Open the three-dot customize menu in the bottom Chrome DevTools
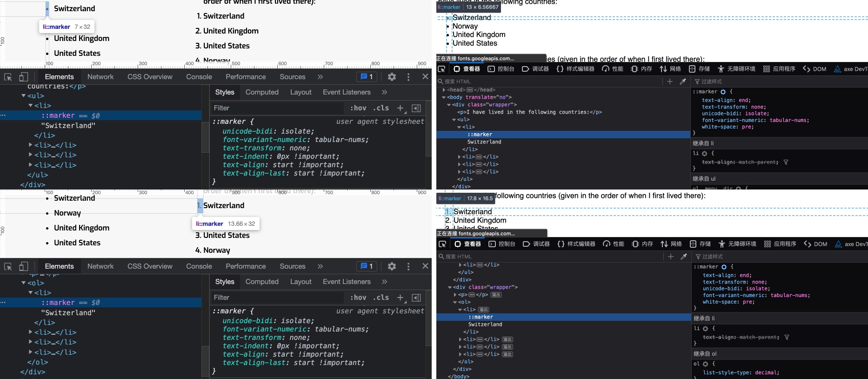Image resolution: width=868 pixels, height=379 pixels. pos(408,266)
